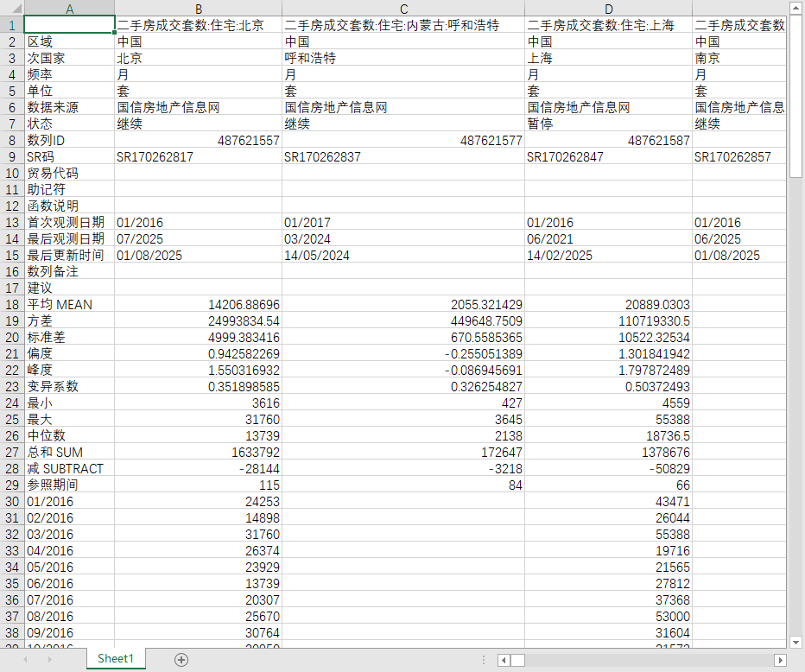Click subtract value -50829
This screenshot has height=672, width=805.
(608, 469)
